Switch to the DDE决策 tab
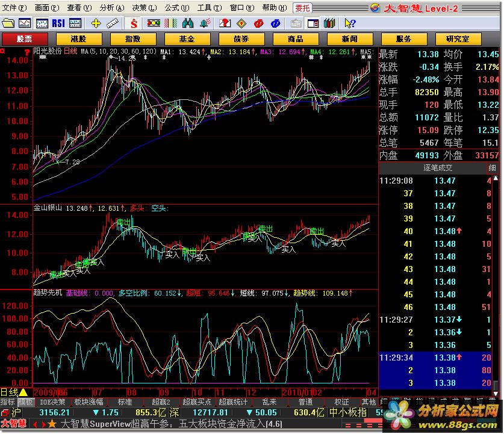Screen dimensions: 504x434 click(x=52, y=402)
